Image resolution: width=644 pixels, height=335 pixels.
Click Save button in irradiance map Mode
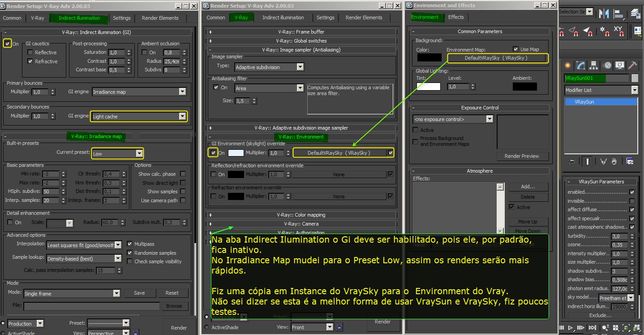(139, 293)
